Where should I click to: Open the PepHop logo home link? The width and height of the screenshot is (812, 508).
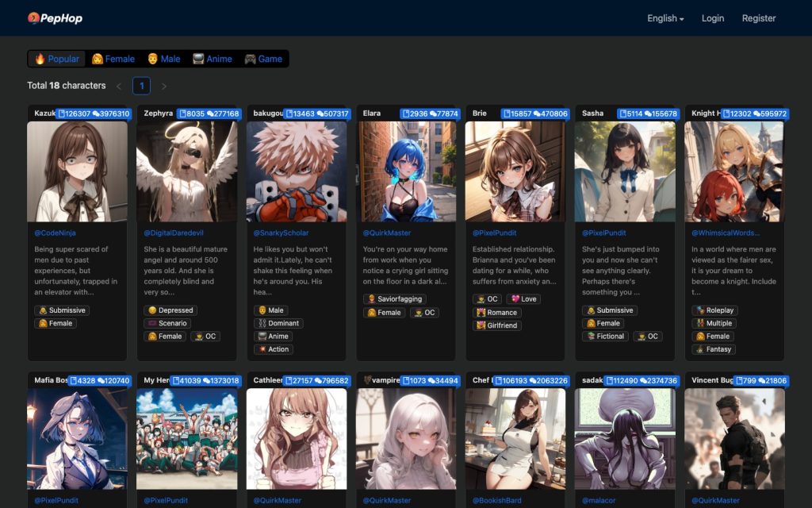click(x=55, y=18)
